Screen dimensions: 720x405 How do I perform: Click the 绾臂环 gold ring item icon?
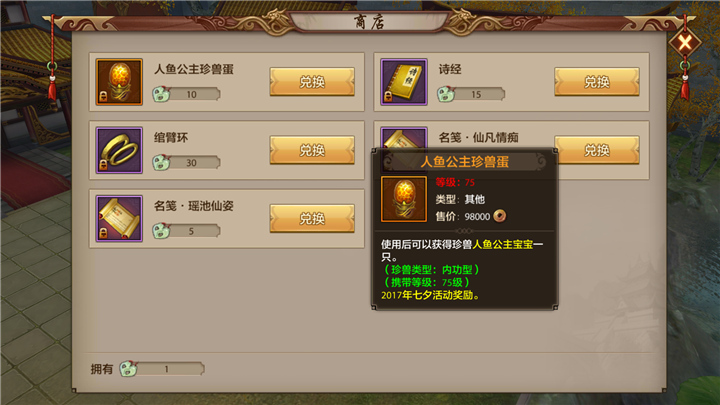click(119, 150)
